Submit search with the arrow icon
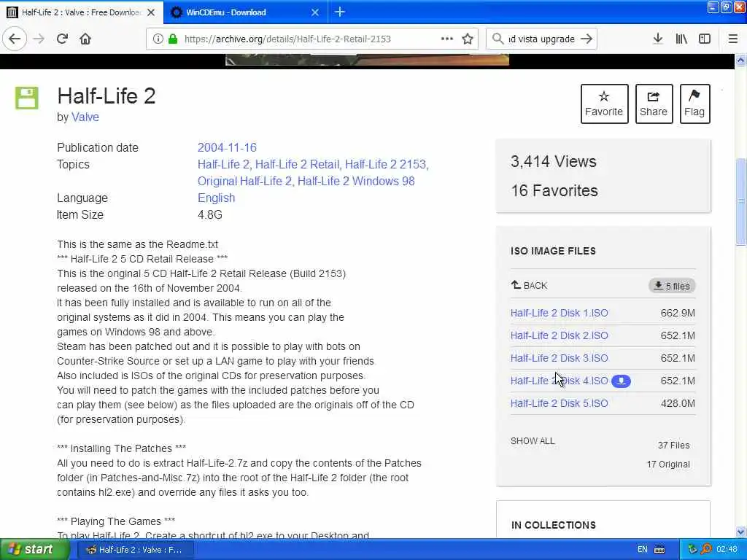Screen dimensions: 747x560 tap(587, 39)
